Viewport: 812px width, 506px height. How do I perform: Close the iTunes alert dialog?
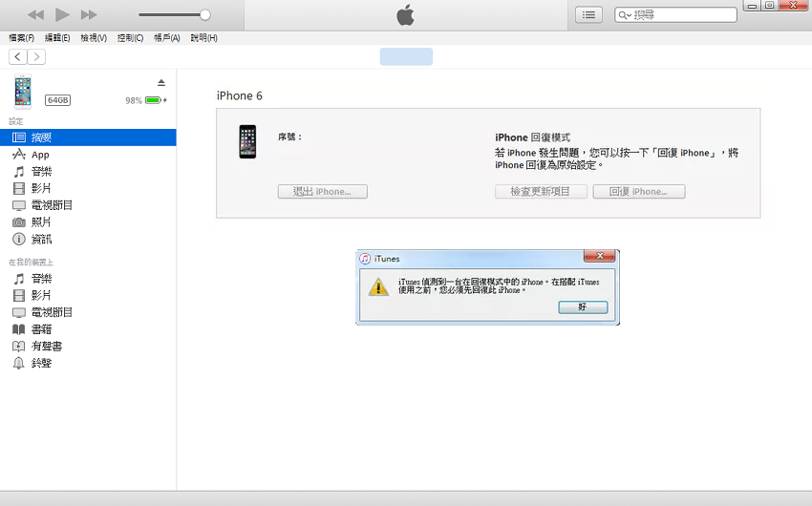[600, 256]
